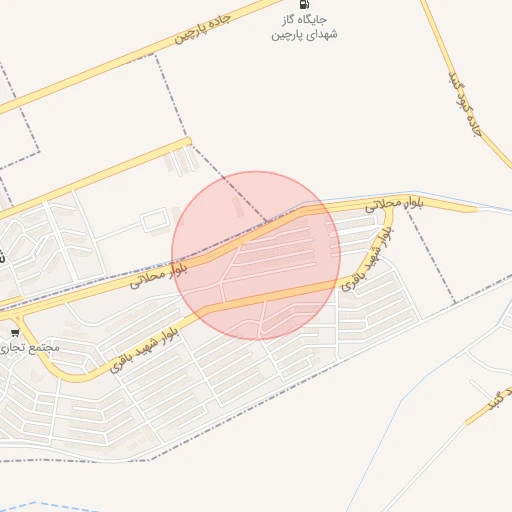Select the مجتمع تجاری place label
The height and width of the screenshot is (512, 512).
[x=29, y=348]
